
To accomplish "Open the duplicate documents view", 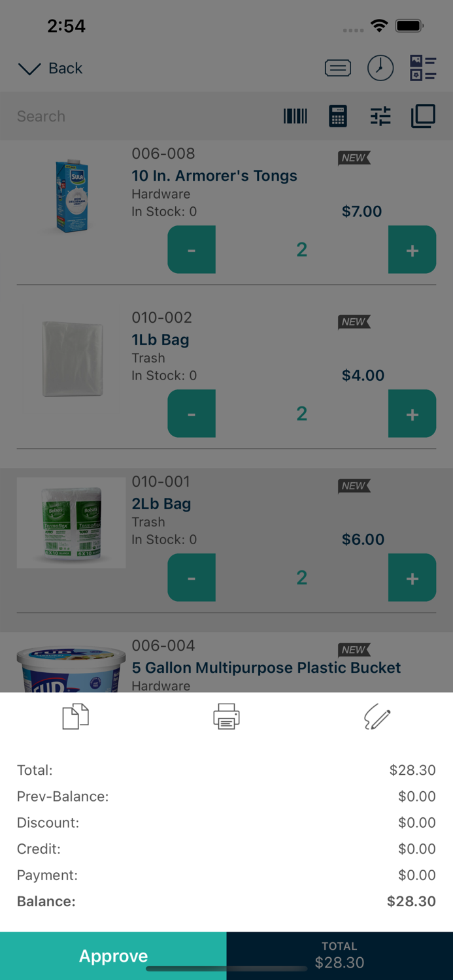I will pyautogui.click(x=422, y=116).
